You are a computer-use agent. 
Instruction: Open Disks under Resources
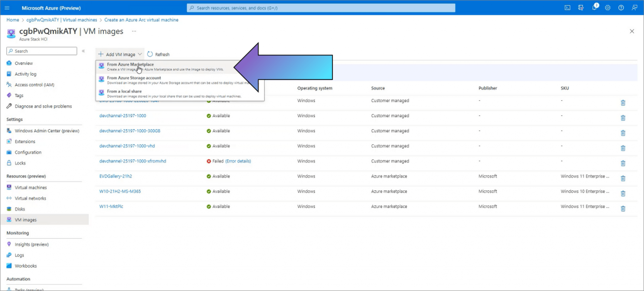point(19,209)
